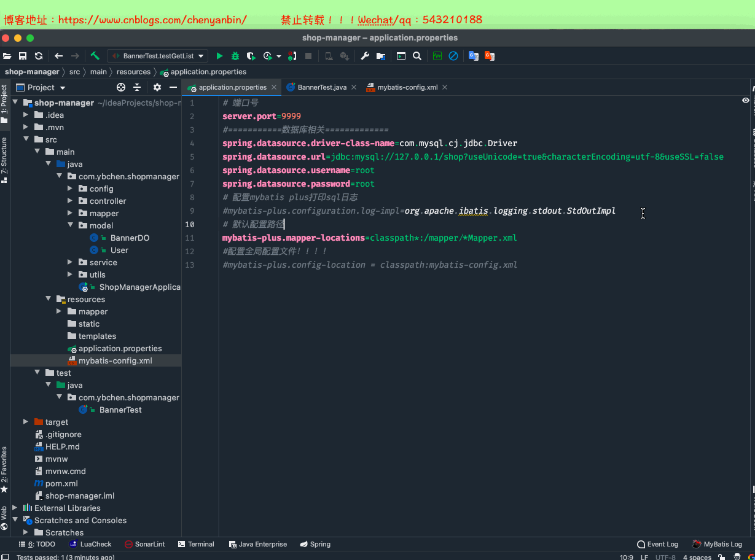This screenshot has height=560, width=755.
Task: Hide the Project panel with minus icon
Action: 173,87
